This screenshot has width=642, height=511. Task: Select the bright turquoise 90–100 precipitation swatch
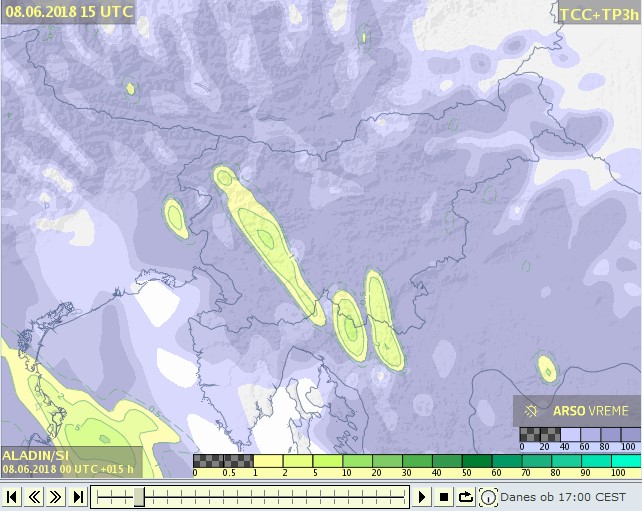pyautogui.click(x=597, y=461)
